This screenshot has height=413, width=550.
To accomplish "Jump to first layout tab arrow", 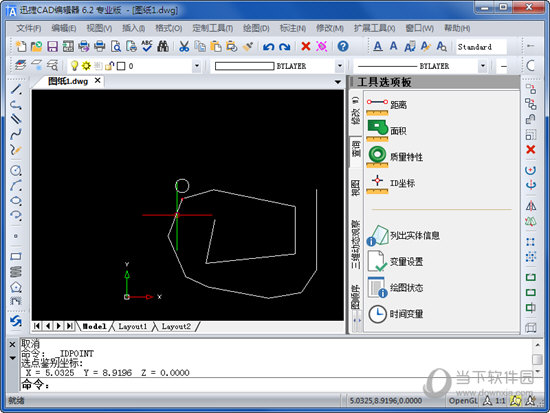I will coord(36,326).
